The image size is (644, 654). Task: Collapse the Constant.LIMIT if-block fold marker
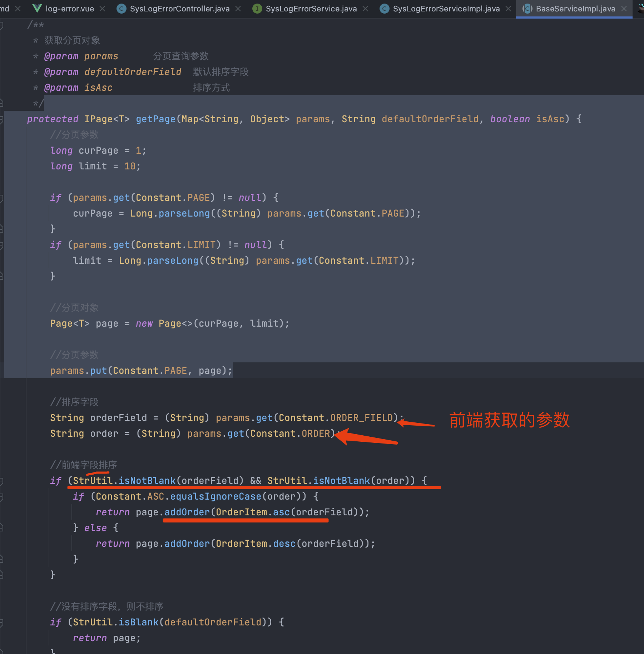pyautogui.click(x=1, y=245)
